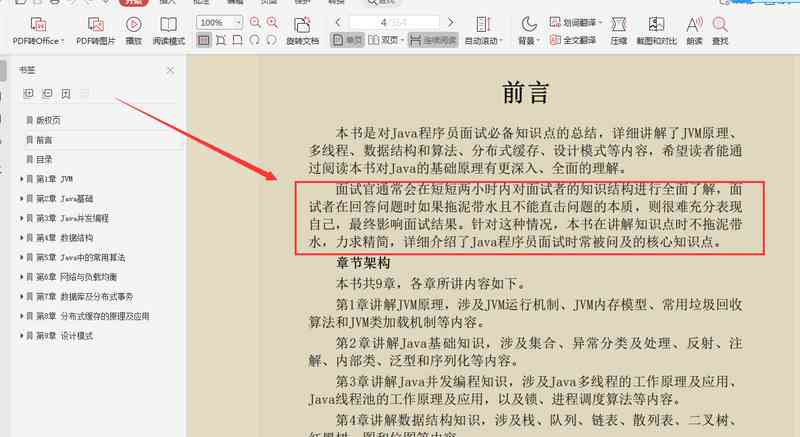Click the 前言 page heading
Image resolution: width=800 pixels, height=437 pixels.
526,93
